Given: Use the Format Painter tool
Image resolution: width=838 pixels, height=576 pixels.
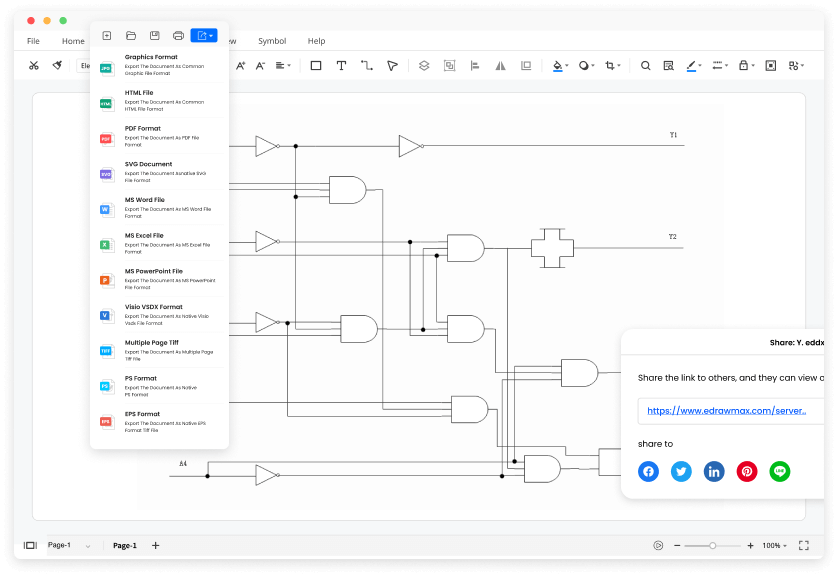Looking at the screenshot, I should coord(58,65).
